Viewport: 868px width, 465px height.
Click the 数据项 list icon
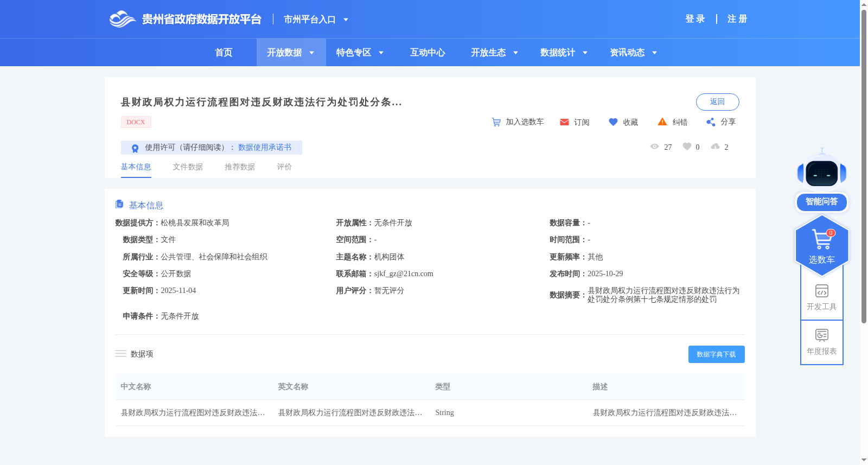pyautogui.click(x=120, y=354)
